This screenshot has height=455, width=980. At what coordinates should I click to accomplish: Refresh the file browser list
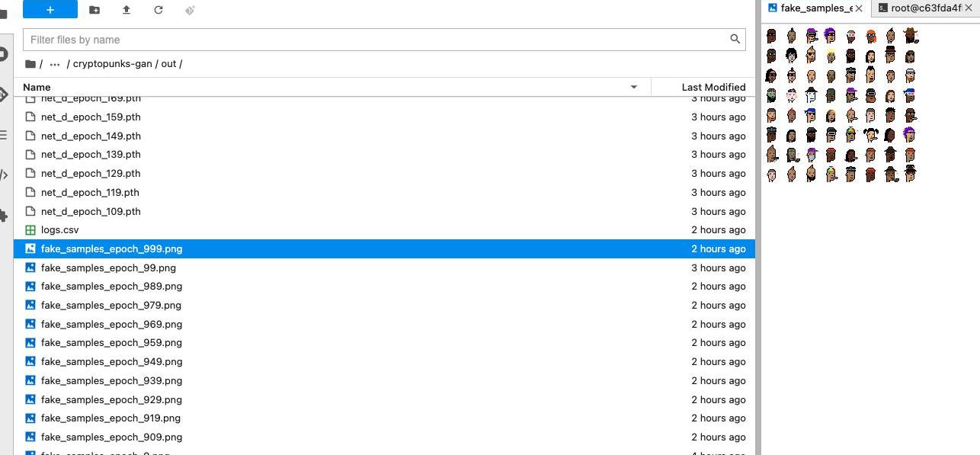tap(159, 10)
